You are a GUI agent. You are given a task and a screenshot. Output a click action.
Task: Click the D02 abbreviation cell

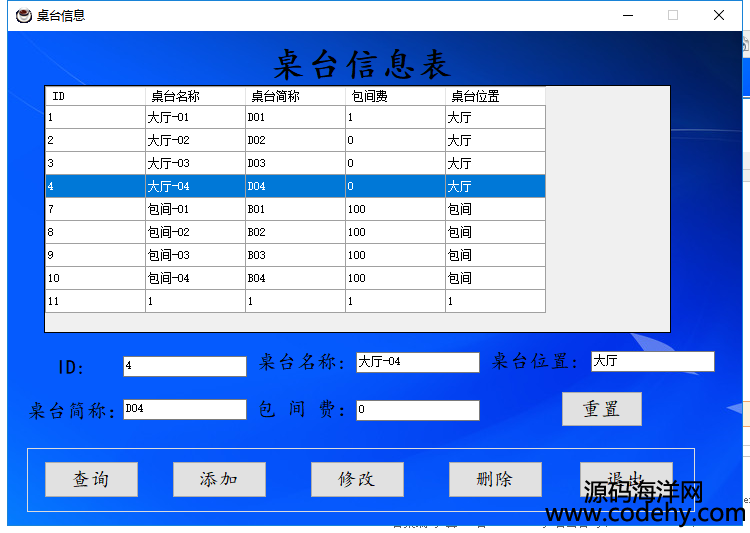(x=295, y=140)
